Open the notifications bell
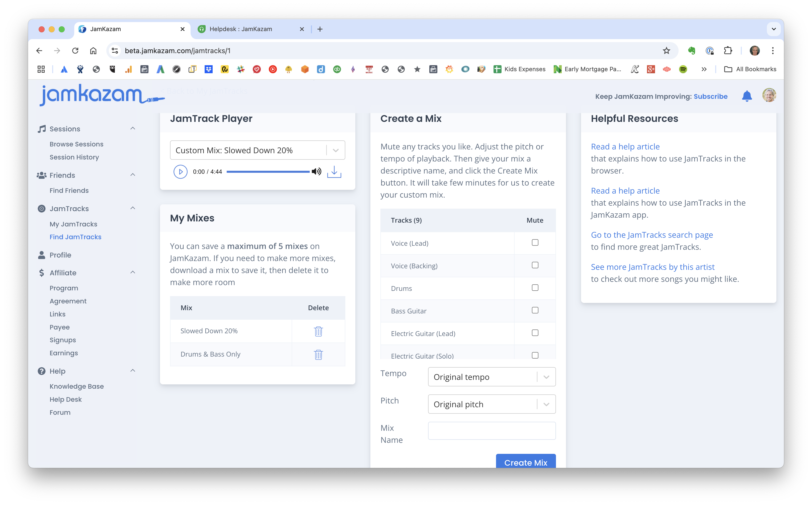 click(747, 96)
